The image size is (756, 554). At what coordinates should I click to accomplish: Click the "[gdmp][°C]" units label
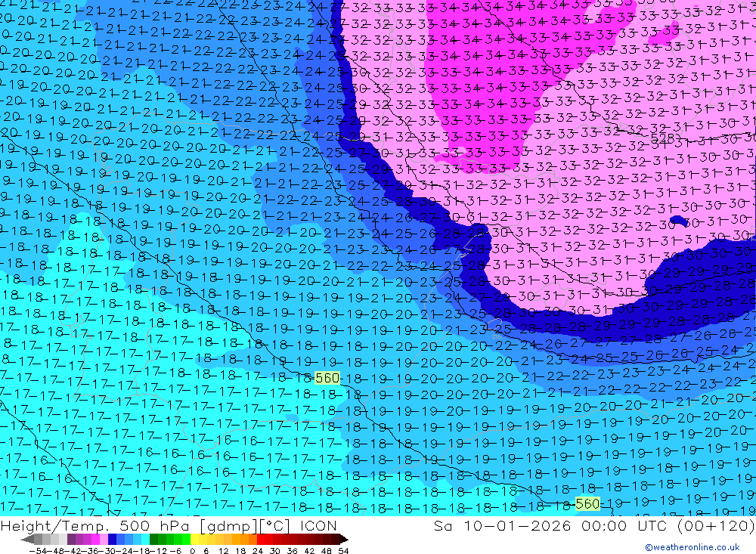coord(244,525)
